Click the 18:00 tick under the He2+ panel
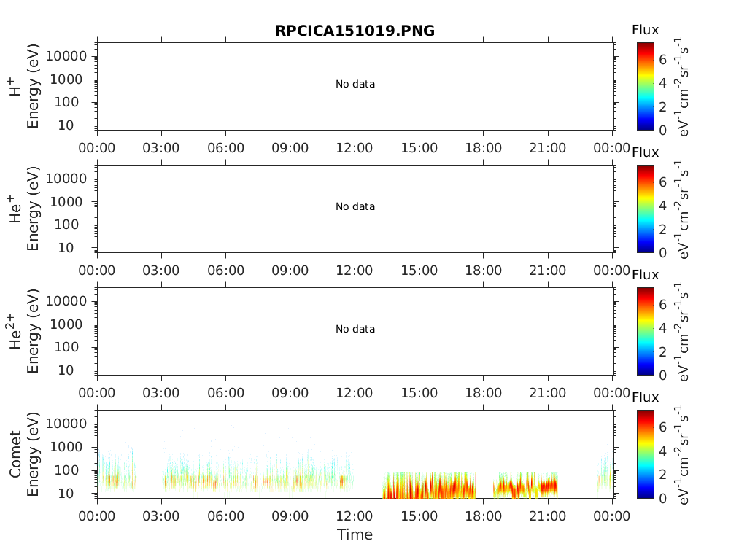This screenshot has width=747, height=560. (484, 393)
